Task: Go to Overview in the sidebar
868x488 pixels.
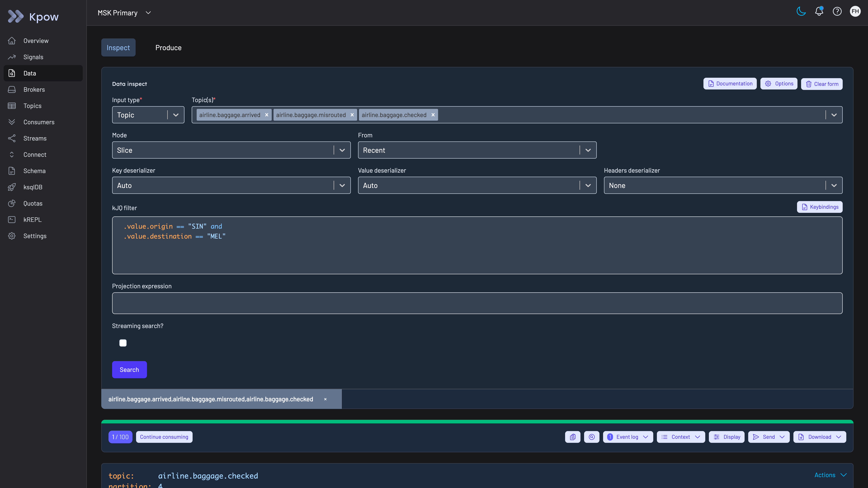Action: click(x=43, y=41)
